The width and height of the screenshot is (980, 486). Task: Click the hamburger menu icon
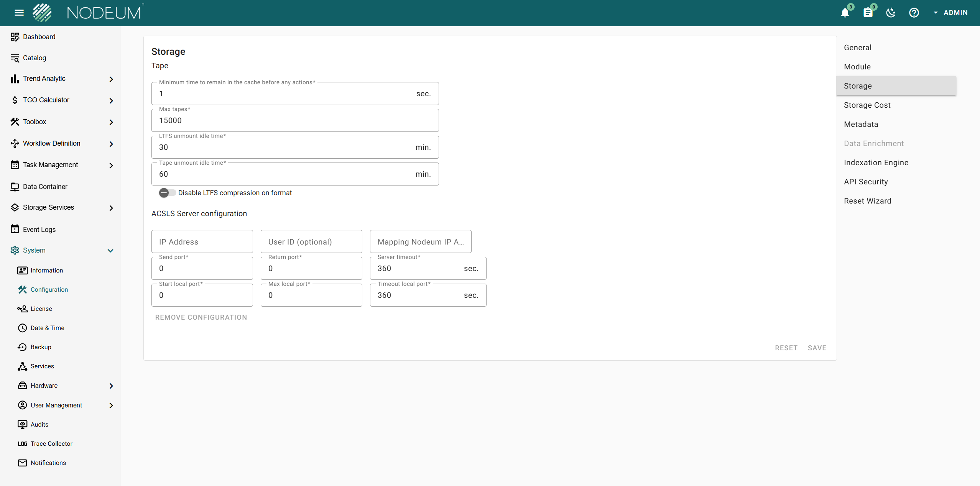pos(19,13)
